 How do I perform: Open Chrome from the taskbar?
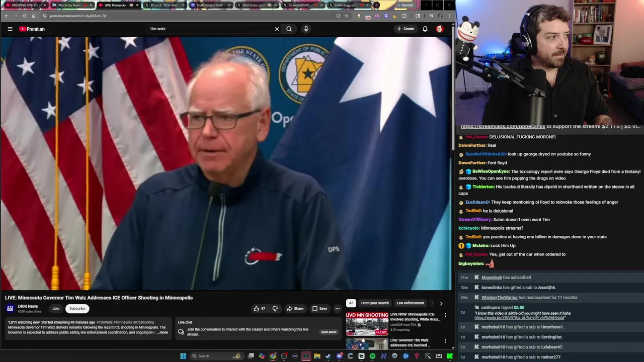pyautogui.click(x=273, y=356)
